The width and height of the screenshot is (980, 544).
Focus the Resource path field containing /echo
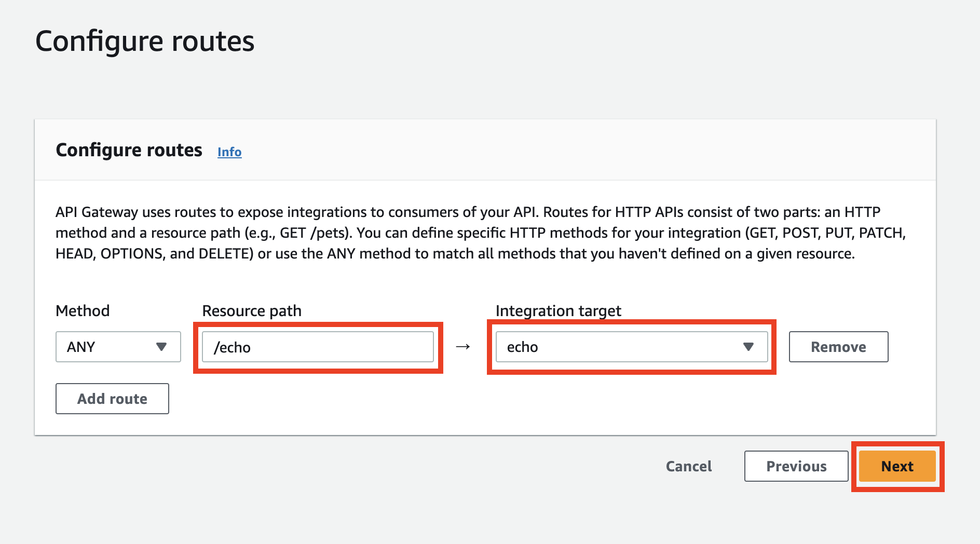[318, 347]
